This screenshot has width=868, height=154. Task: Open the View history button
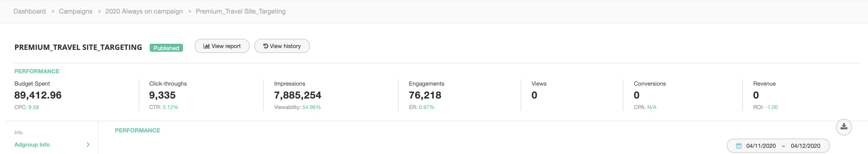tap(282, 46)
